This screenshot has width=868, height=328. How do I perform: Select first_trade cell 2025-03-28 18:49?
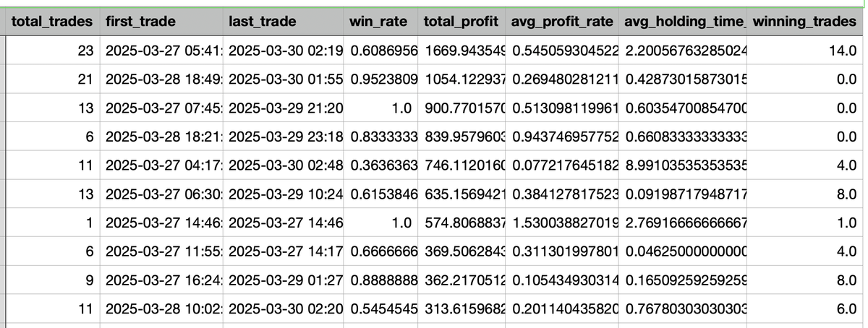(x=161, y=79)
